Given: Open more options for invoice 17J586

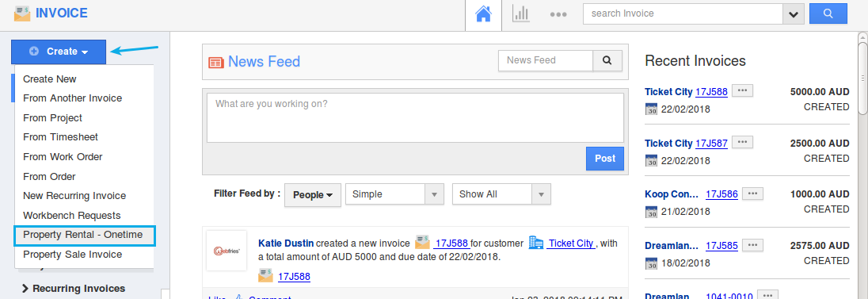Looking at the screenshot, I should (752, 194).
